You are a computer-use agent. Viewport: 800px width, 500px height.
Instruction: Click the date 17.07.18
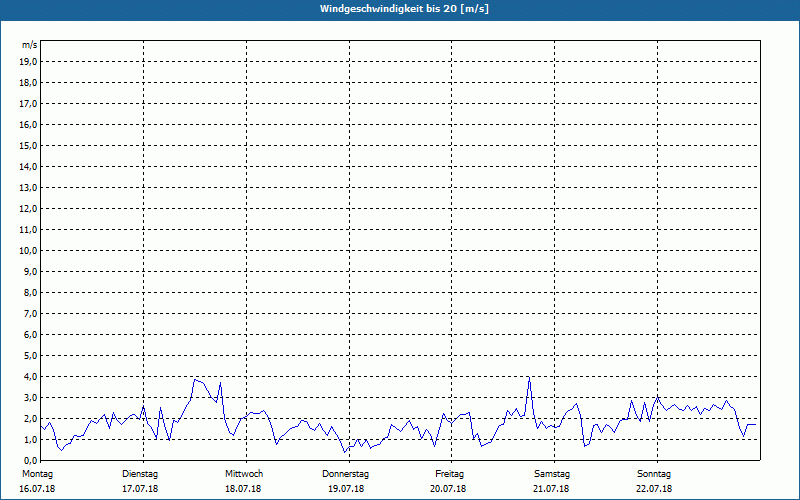point(140,489)
